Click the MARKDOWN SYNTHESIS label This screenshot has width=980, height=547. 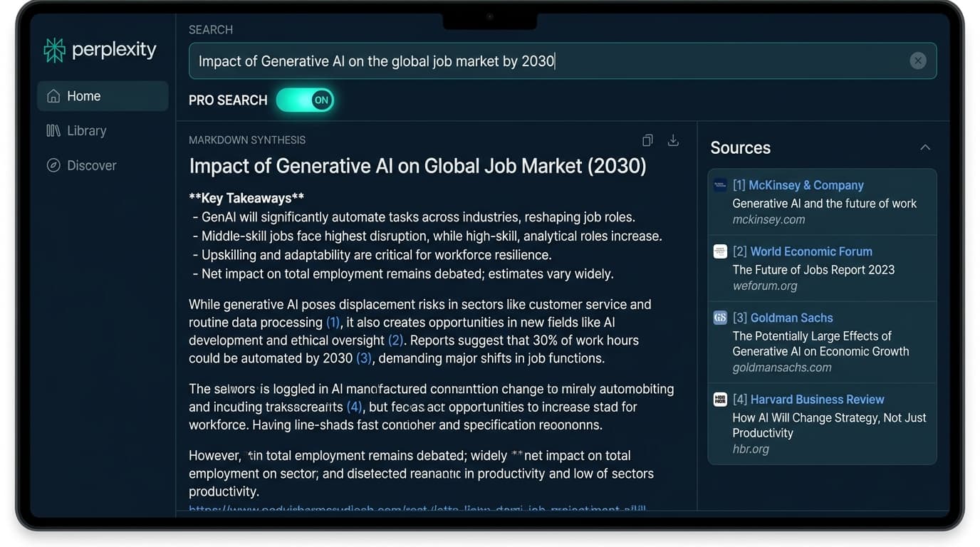[247, 140]
